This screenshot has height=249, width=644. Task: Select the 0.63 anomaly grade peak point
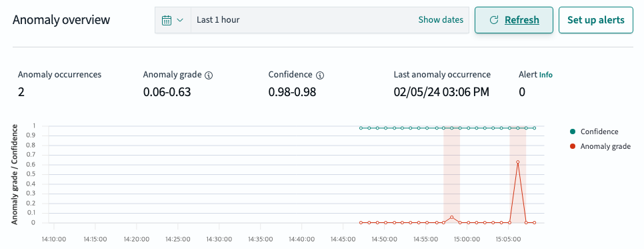[518, 162]
